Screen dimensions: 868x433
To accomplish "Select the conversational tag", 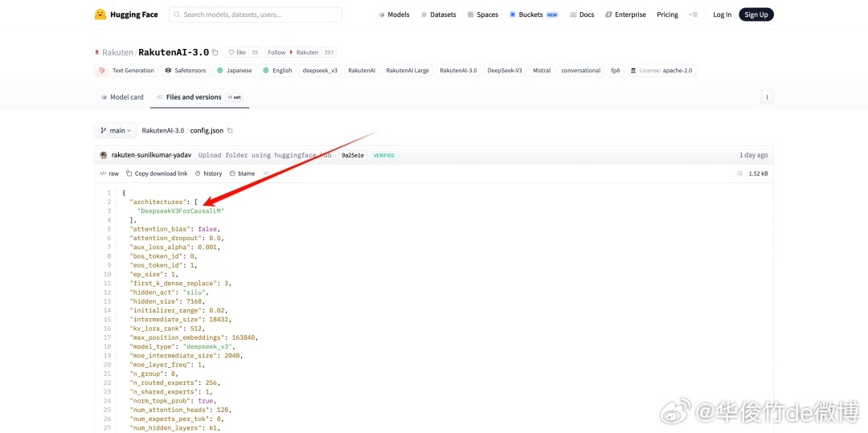I will 581,70.
